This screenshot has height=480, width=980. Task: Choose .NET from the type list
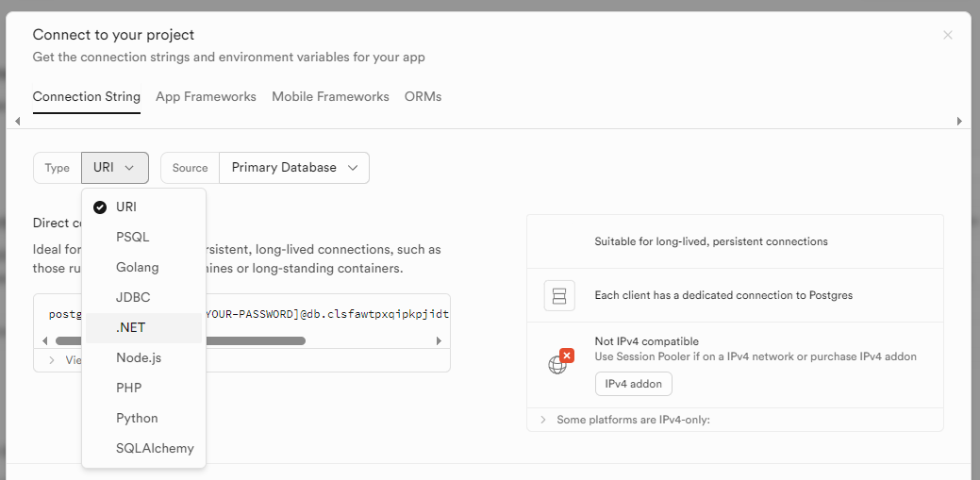pyautogui.click(x=130, y=327)
